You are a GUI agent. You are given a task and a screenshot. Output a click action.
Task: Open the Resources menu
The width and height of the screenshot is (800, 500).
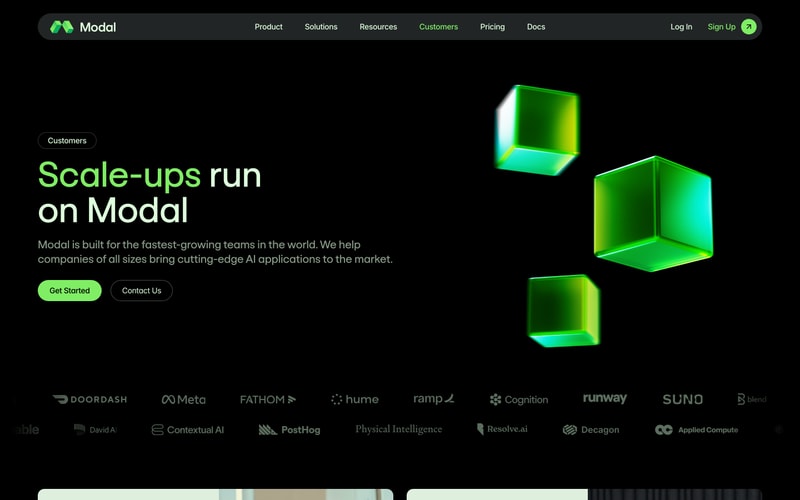point(378,27)
